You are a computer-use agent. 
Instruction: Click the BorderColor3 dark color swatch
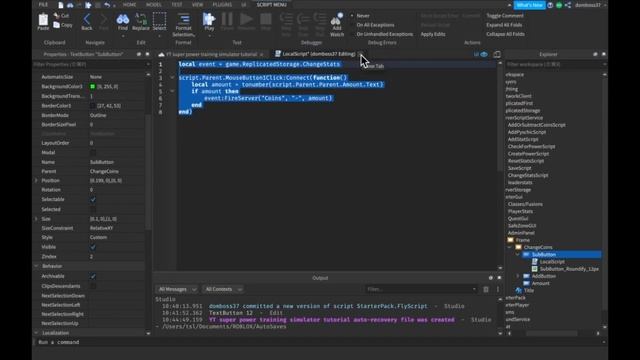(x=93, y=106)
